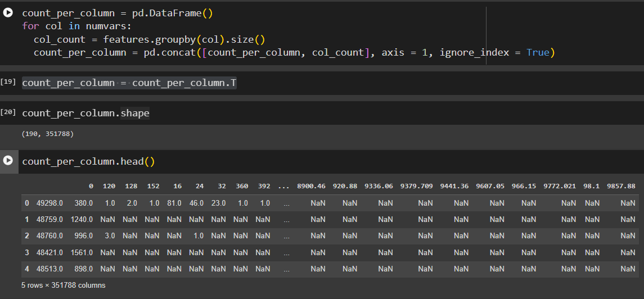Click the cell value 48513.0
Viewport: 644px width, 299px height.
tap(49, 269)
